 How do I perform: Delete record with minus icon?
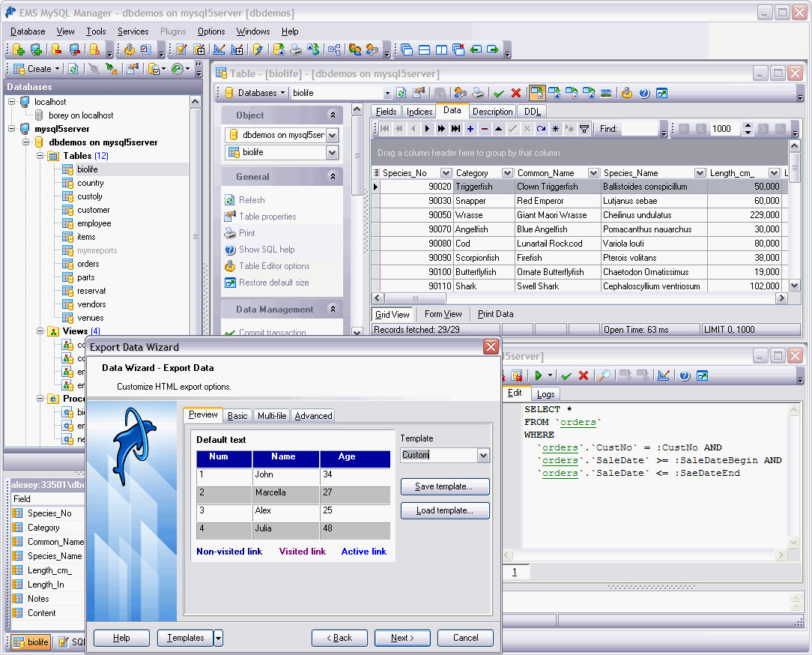click(484, 128)
